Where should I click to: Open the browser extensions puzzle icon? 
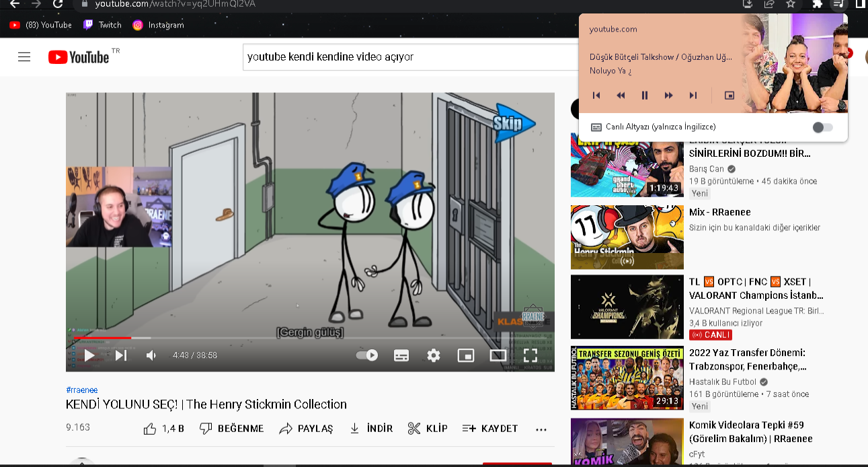(818, 4)
